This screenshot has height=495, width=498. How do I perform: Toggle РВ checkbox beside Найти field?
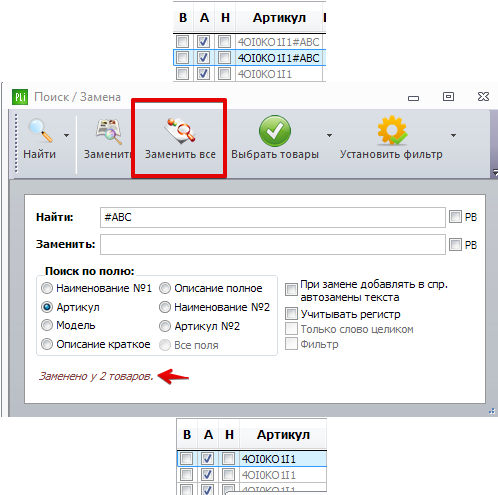click(x=455, y=217)
